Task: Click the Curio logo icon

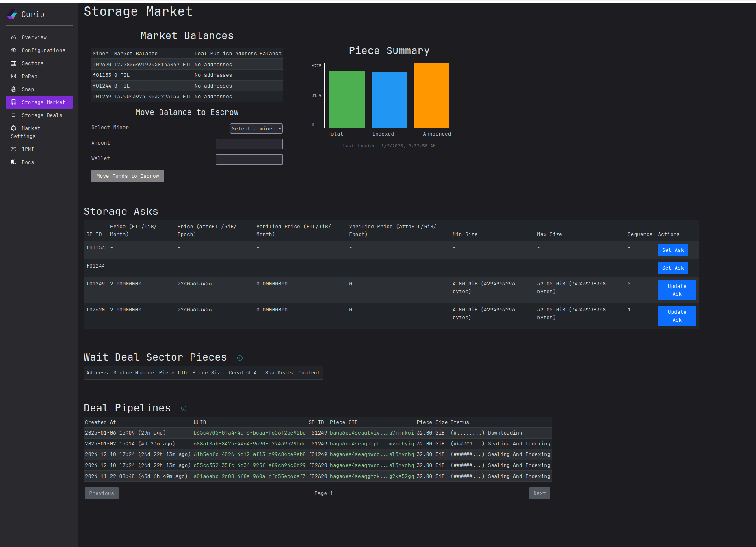Action: point(12,15)
